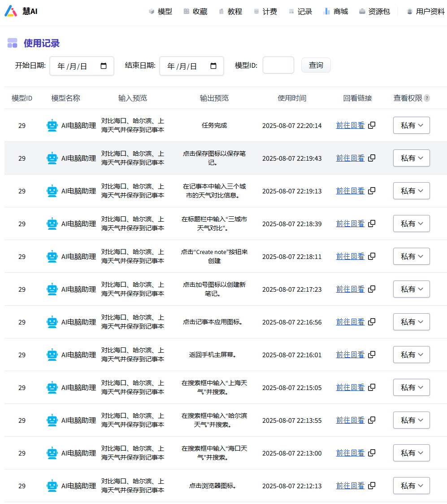Open 前往回看 link for the 22:16:01 record
This screenshot has height=504, width=447.
350,355
